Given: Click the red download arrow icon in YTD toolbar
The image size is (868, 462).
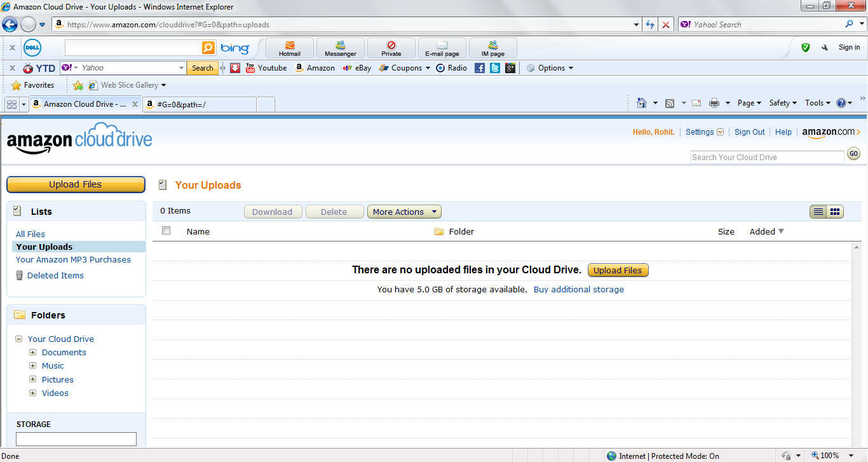Looking at the screenshot, I should [x=235, y=68].
